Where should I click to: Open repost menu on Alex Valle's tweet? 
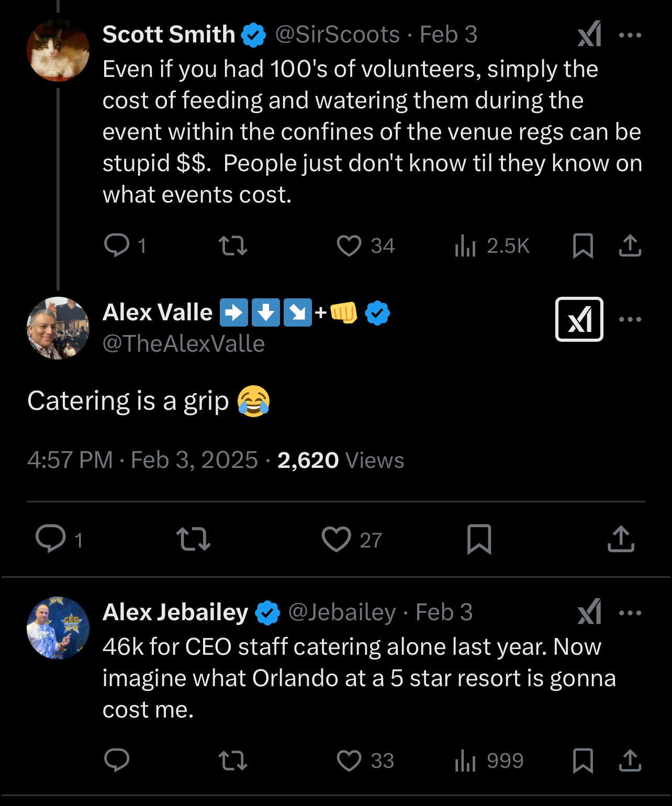(193, 539)
